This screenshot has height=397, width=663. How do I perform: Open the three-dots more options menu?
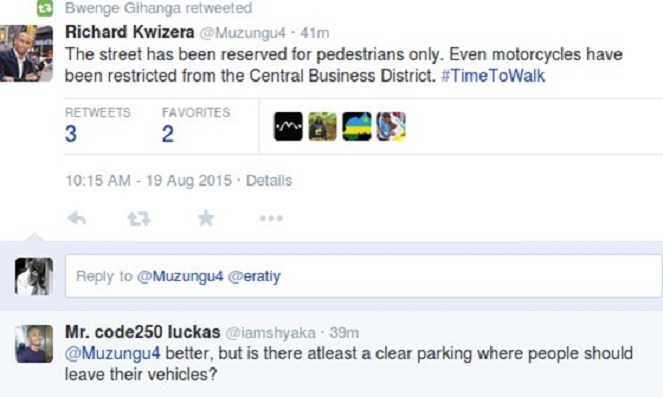(271, 218)
